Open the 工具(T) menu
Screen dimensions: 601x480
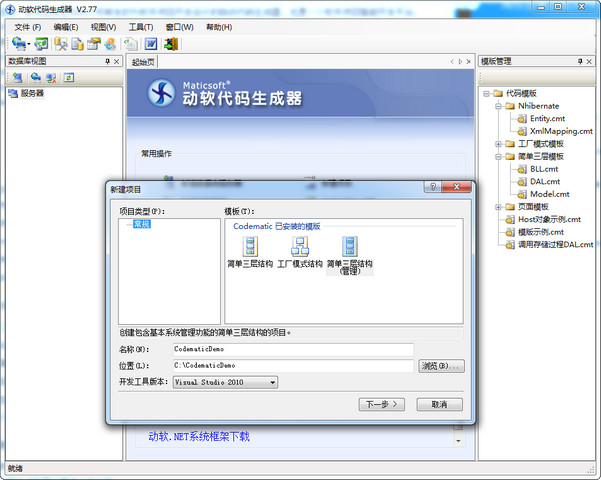tap(141, 27)
